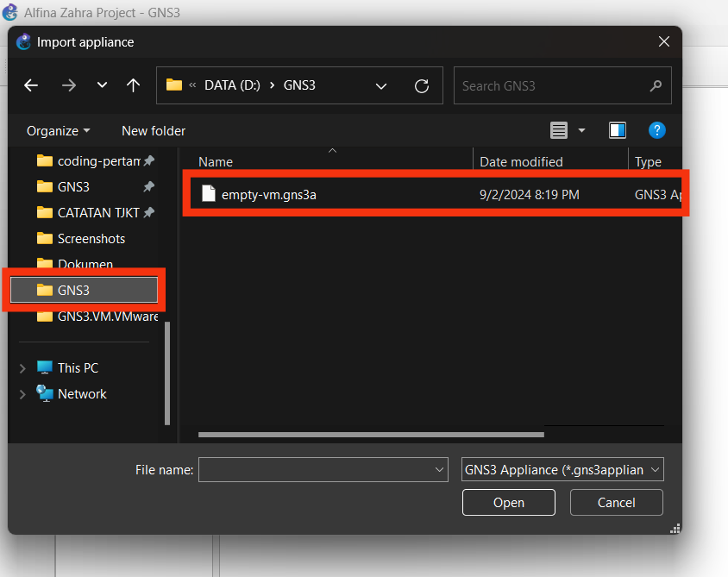The width and height of the screenshot is (728, 577).
Task: Toggle the preview pane icon
Action: pyautogui.click(x=617, y=130)
